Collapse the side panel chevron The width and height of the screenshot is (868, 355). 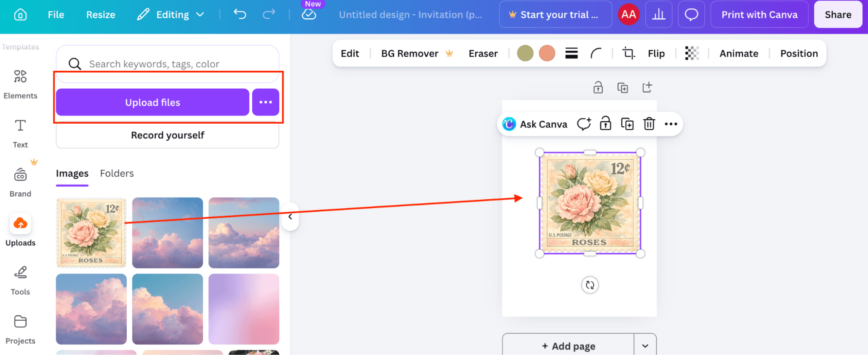[x=290, y=216]
